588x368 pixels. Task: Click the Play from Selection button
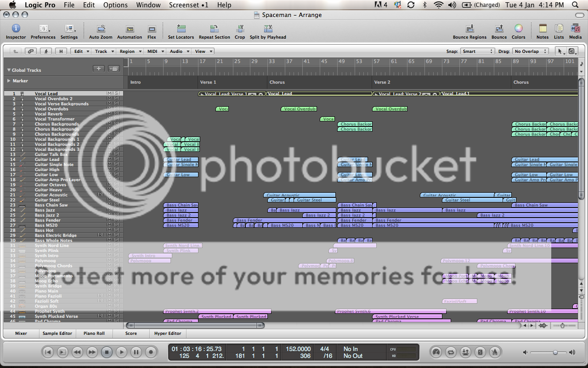[62, 352]
